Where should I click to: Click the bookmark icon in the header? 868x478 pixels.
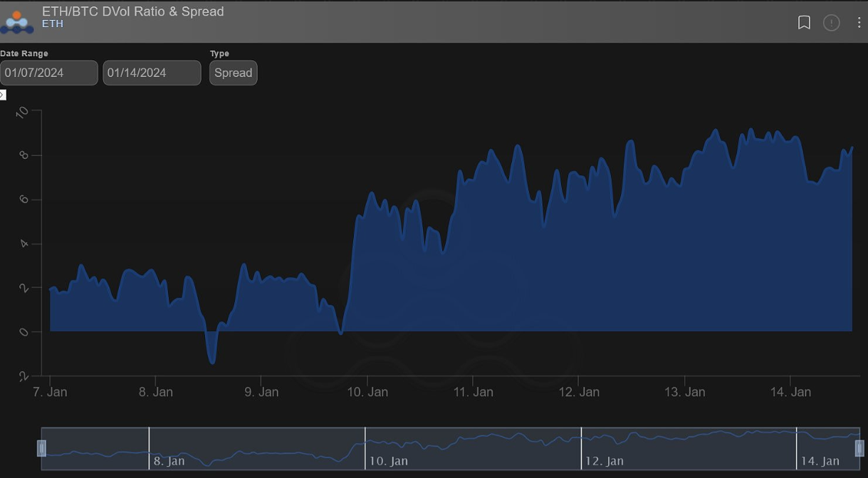(x=804, y=23)
